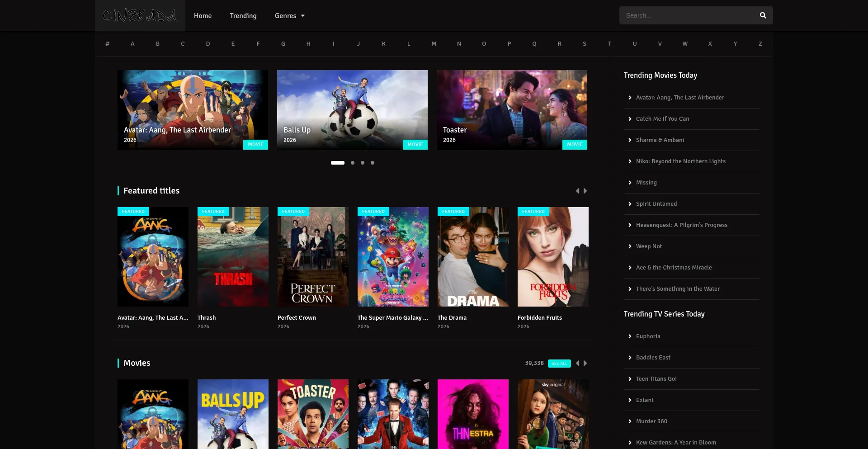
Task: Open Balls Up slider banner
Action: coord(352,110)
